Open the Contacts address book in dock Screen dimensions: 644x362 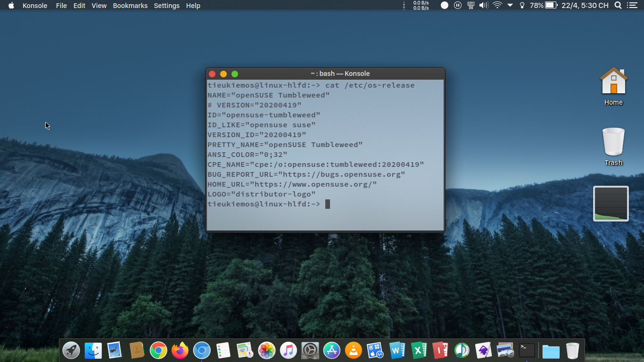(x=137, y=350)
